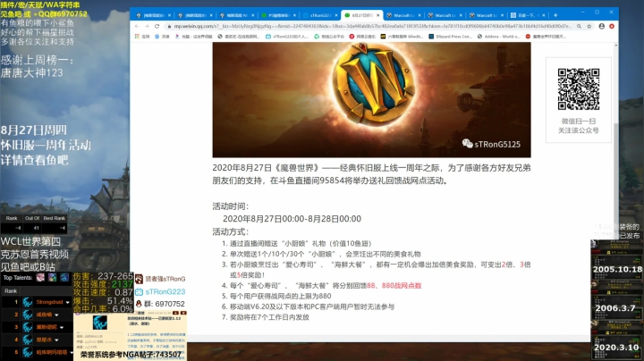Expand the rank 4 player dropdown arrow
This screenshot has height=361, width=644.
56,340
